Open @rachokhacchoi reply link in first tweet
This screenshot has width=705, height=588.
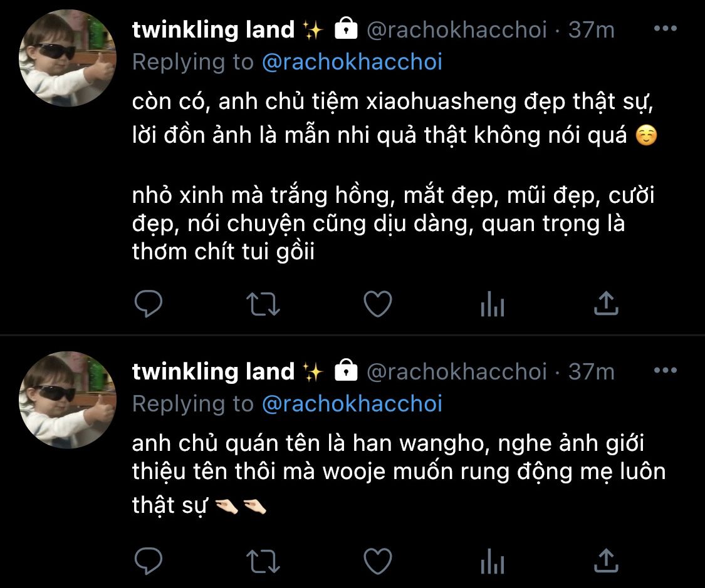[x=352, y=62]
